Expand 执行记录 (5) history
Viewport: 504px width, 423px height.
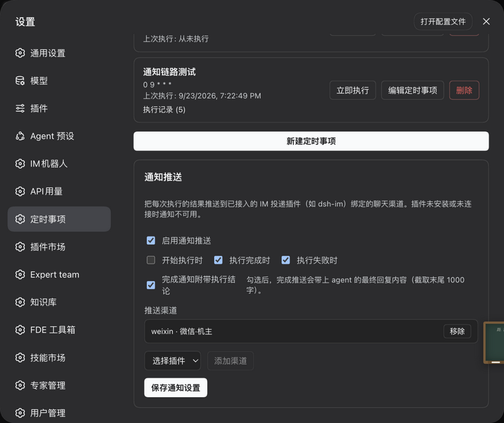(164, 110)
